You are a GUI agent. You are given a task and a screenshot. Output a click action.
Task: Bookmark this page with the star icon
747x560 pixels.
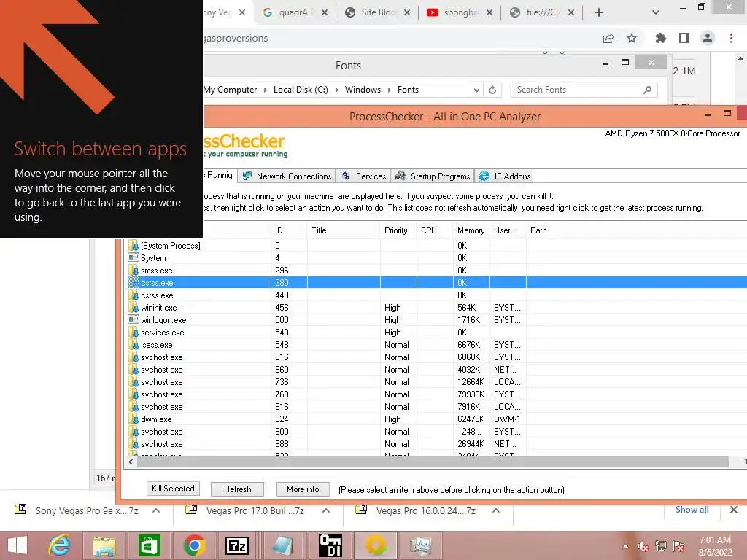pos(632,38)
